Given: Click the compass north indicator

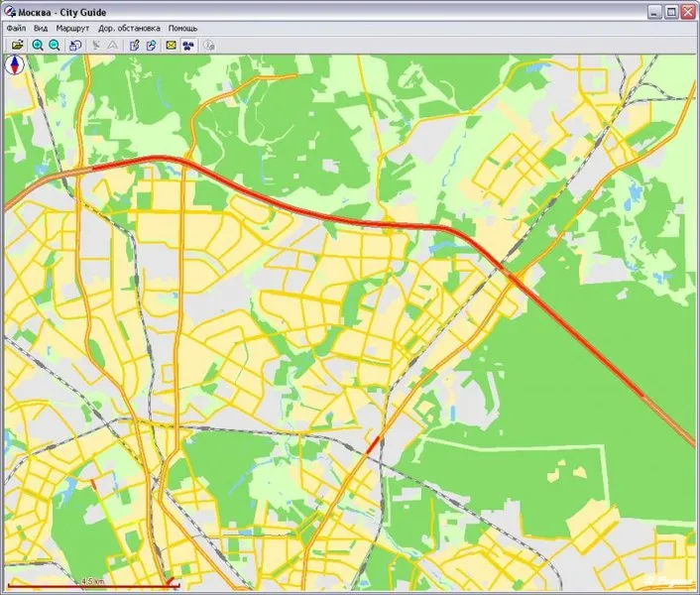Looking at the screenshot, I should (x=14, y=65).
